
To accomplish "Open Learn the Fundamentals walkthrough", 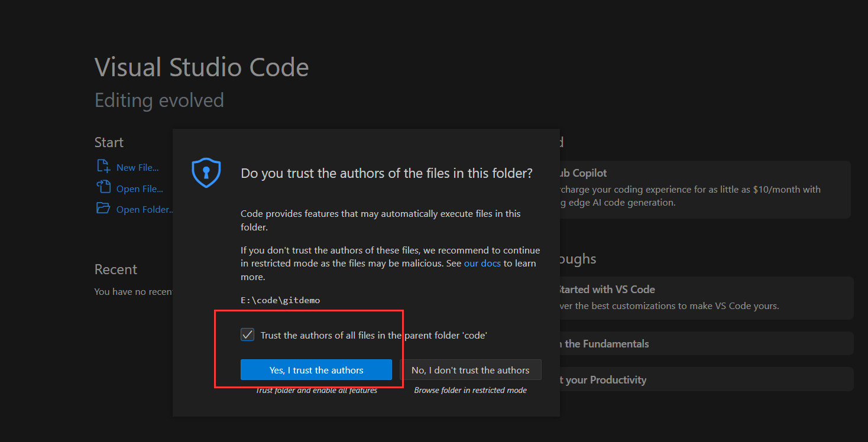I will click(707, 343).
